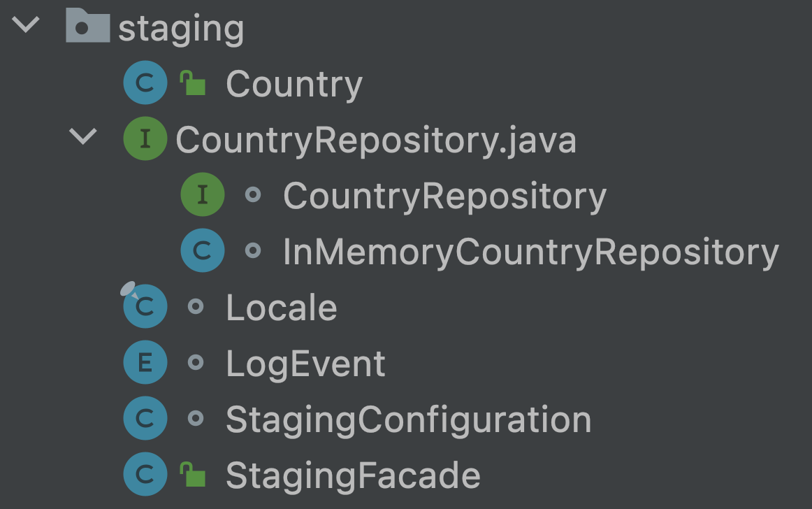The width and height of the screenshot is (812, 509).
Task: Select the Country class
Action: 294,84
